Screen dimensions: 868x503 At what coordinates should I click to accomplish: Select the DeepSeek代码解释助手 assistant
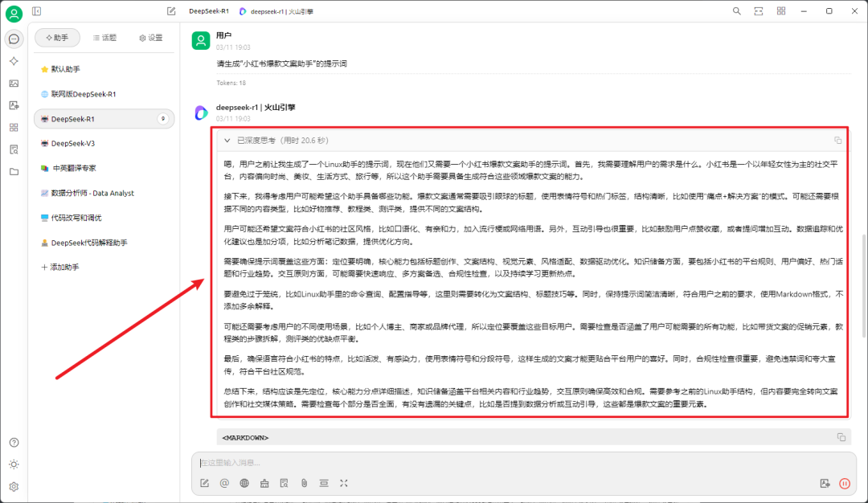(x=104, y=243)
